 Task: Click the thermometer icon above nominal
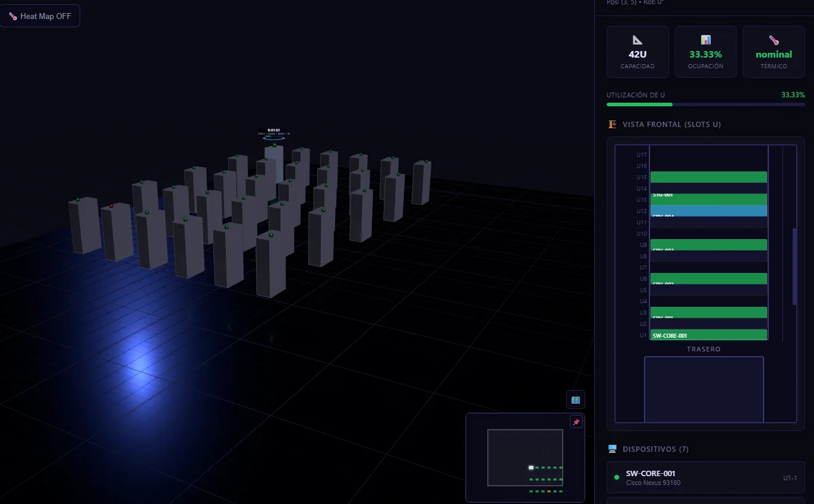[774, 40]
